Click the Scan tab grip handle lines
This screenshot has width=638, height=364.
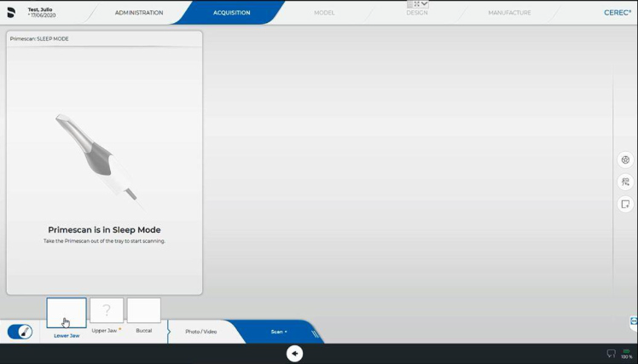[x=315, y=334]
